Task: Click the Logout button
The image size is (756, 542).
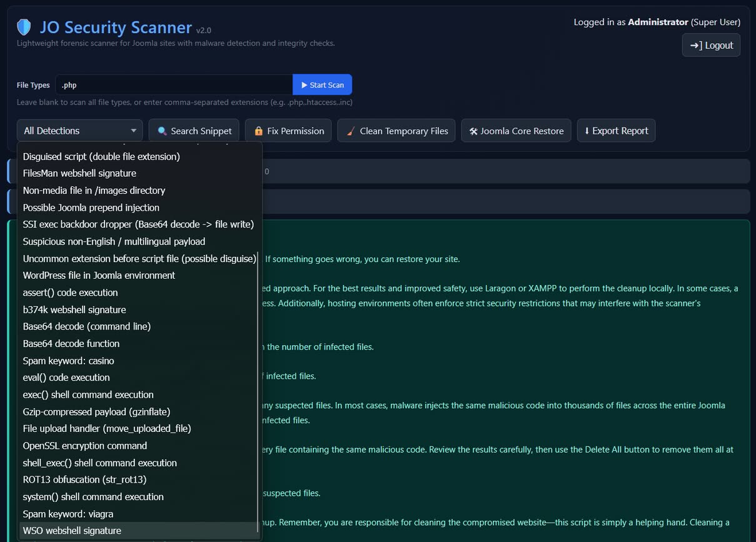Action: (711, 45)
